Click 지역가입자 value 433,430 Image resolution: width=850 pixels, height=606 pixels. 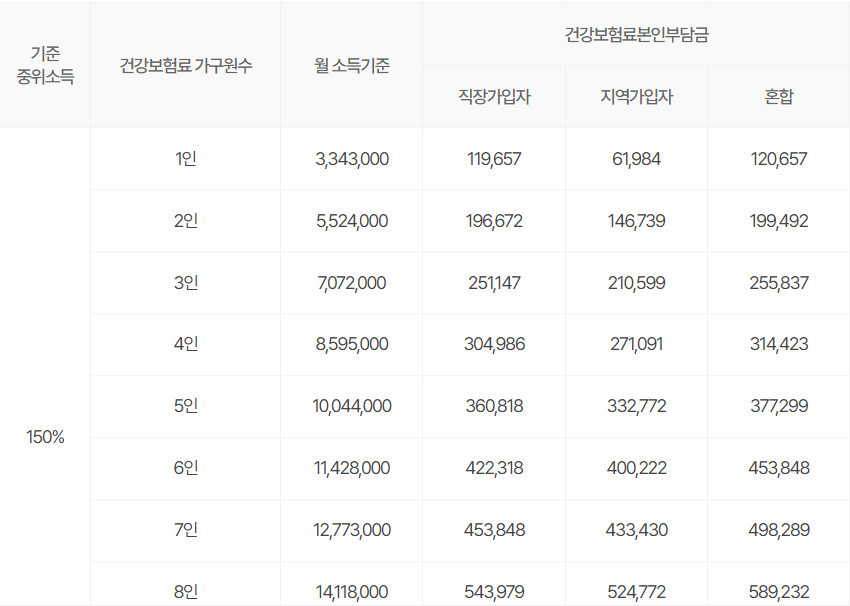(x=636, y=530)
